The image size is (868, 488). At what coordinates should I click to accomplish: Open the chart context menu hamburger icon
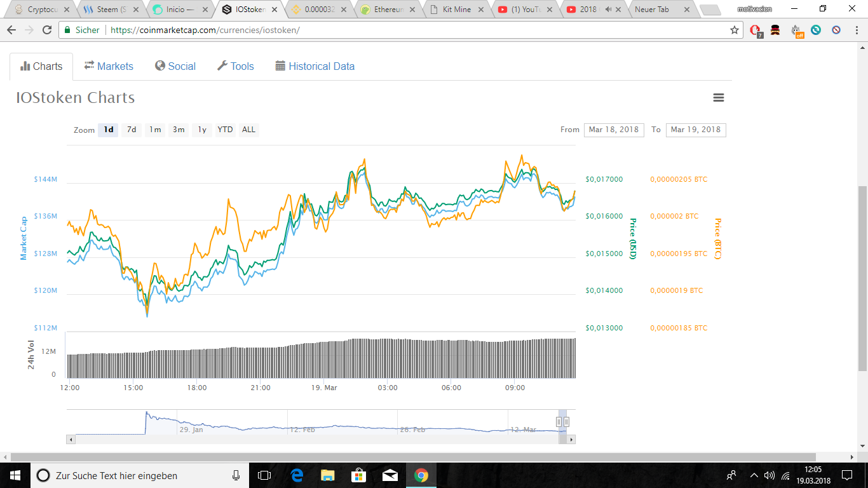click(x=719, y=98)
